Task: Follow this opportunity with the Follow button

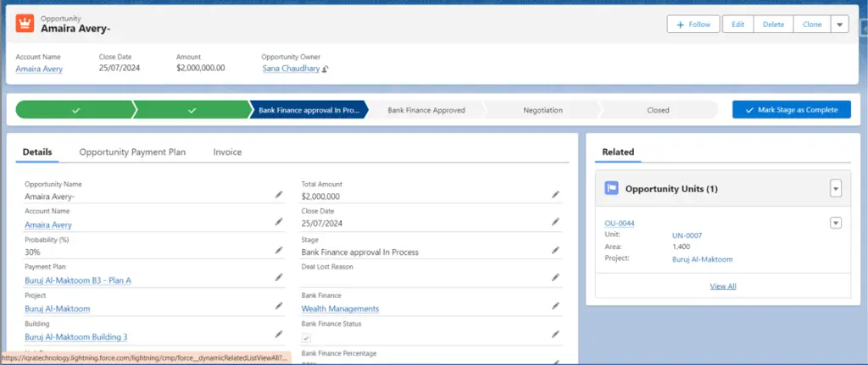Action: [x=693, y=25]
